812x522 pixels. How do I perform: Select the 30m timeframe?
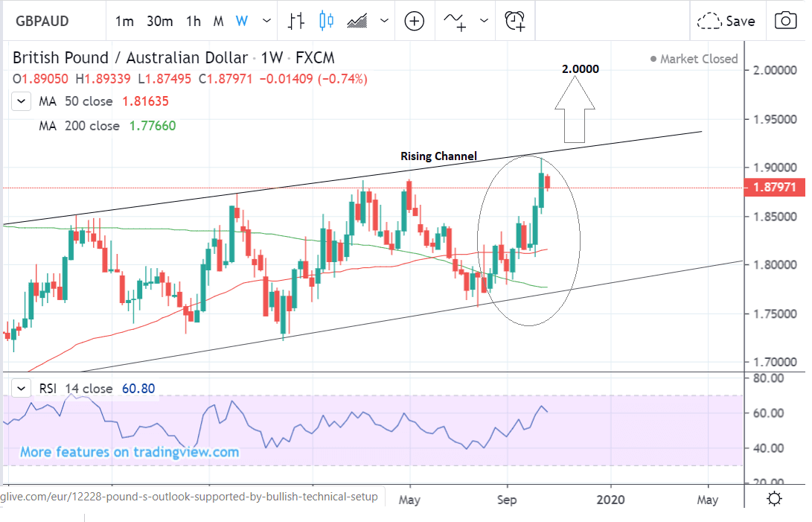[x=159, y=21]
